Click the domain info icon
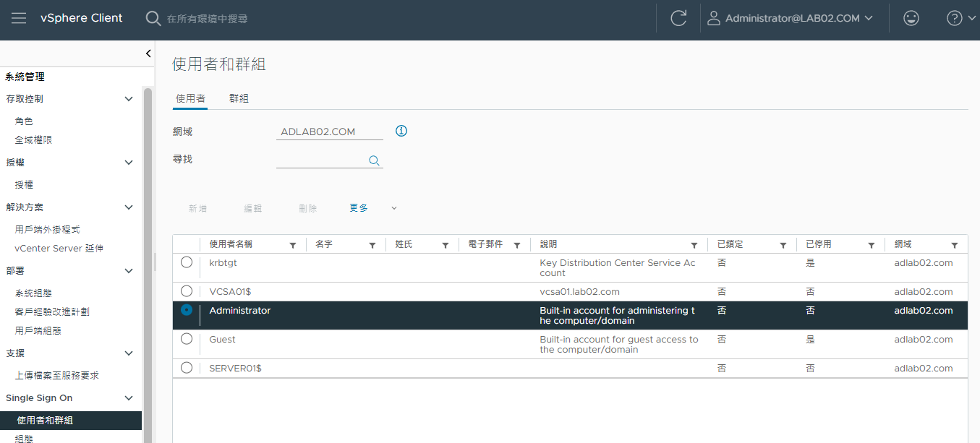The height and width of the screenshot is (443, 980). pyautogui.click(x=401, y=131)
